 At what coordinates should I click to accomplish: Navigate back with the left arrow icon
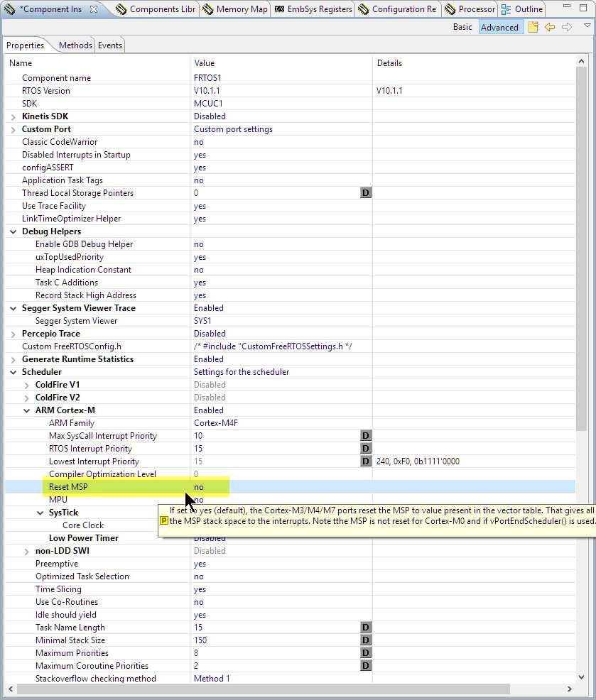tap(550, 27)
